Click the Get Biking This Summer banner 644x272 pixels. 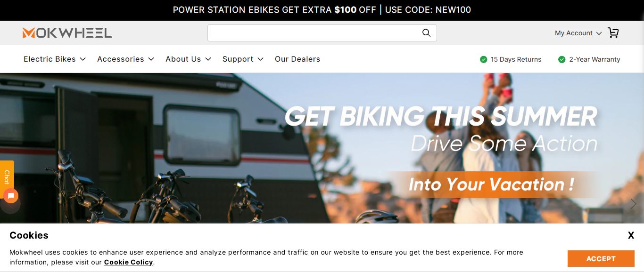(322, 148)
